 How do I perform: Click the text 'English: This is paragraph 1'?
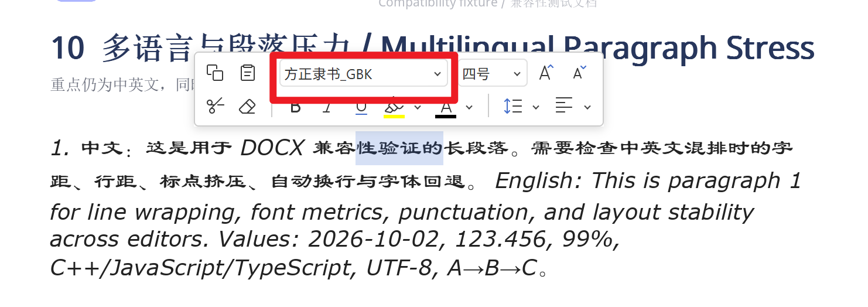coord(648,181)
